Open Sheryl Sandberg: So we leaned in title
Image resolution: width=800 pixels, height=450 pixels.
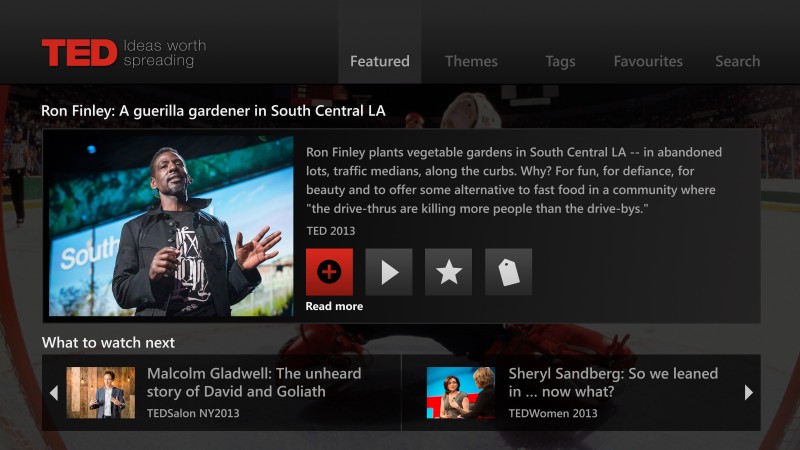tap(613, 383)
